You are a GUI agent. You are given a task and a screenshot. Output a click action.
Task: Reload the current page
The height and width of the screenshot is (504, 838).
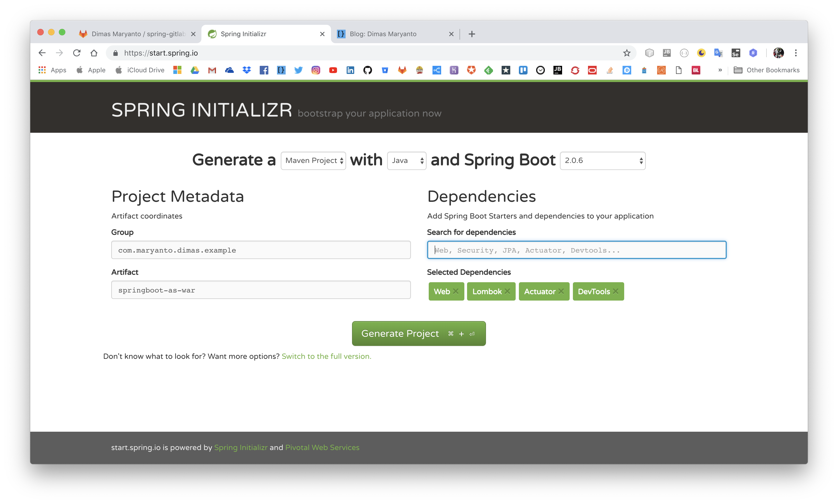click(x=77, y=53)
